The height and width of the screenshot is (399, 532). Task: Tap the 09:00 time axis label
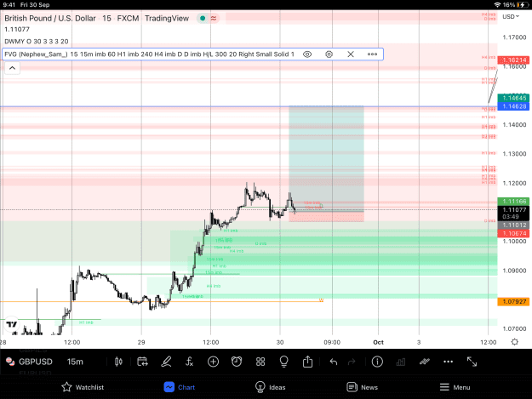(x=332, y=342)
